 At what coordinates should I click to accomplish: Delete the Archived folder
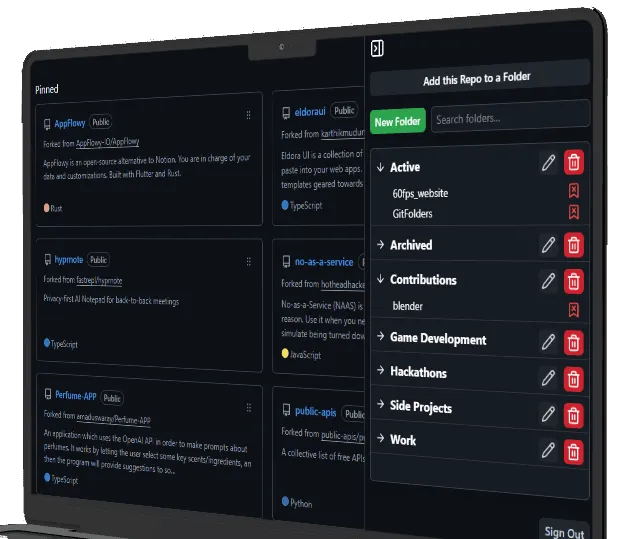[573, 245]
